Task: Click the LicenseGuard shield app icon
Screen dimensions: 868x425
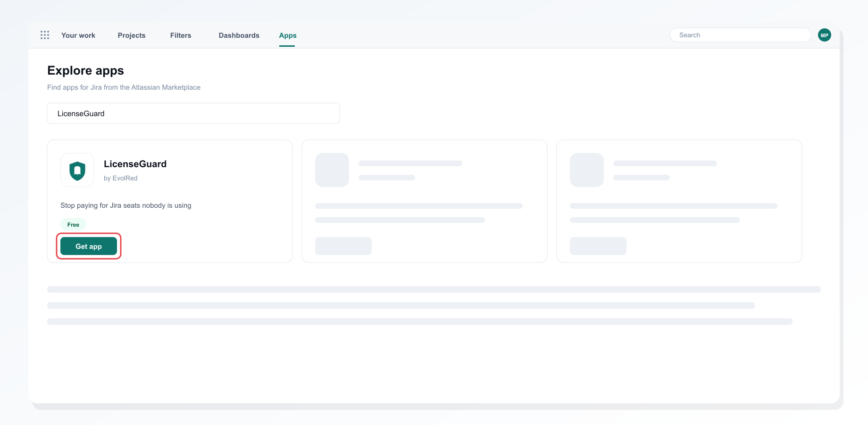Action: coord(77,170)
